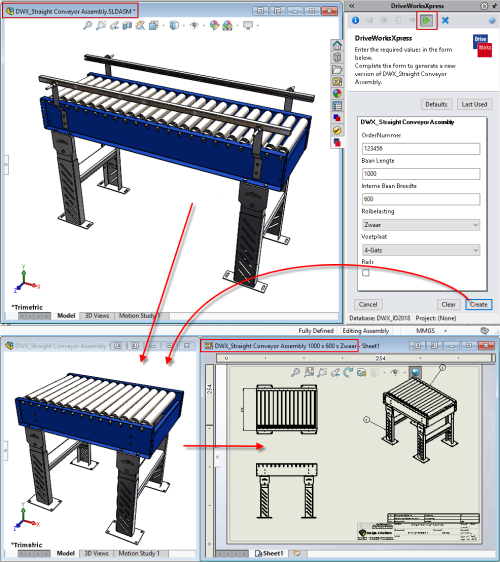Open the Rolbelasting dropdown showing Zwaar
The image size is (500, 562).
click(x=421, y=225)
